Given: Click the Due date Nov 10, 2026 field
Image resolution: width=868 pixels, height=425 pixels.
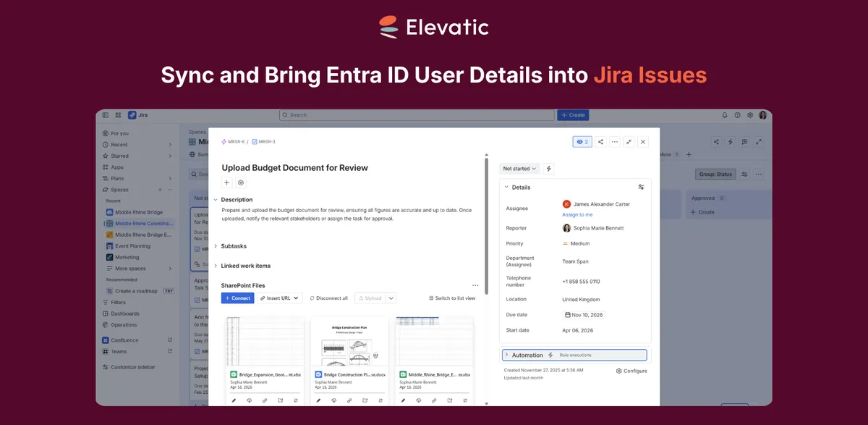Looking at the screenshot, I should [584, 315].
